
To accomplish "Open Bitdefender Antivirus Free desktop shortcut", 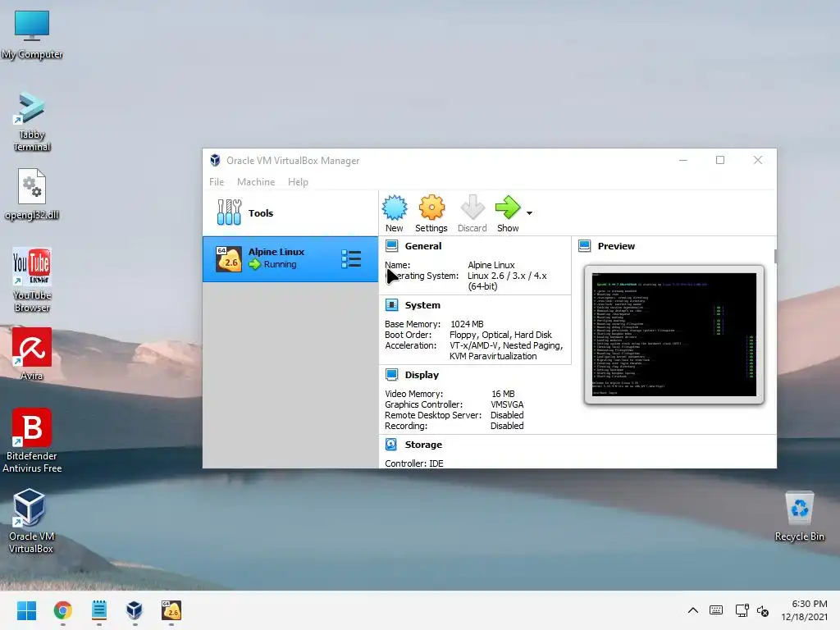I will click(x=32, y=441).
